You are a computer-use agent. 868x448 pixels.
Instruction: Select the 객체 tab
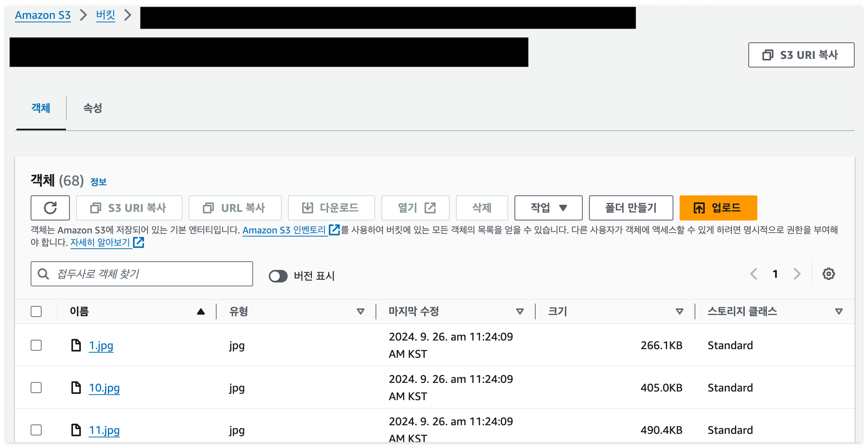pyautogui.click(x=41, y=108)
